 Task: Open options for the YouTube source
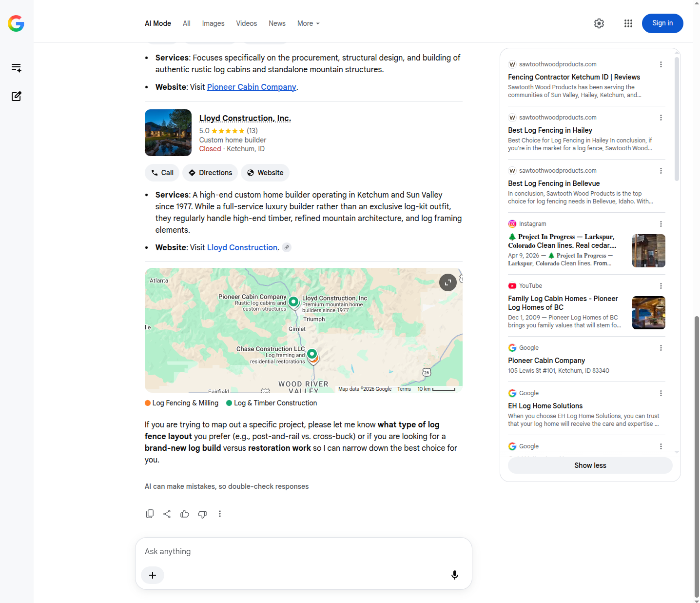point(661,286)
